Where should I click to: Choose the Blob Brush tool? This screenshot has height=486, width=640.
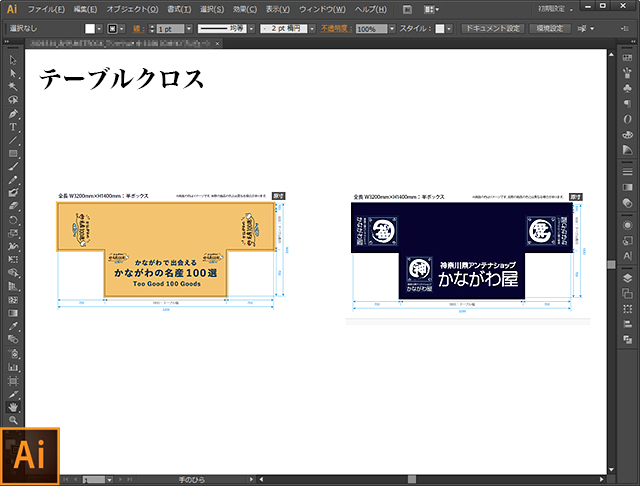(x=13, y=193)
